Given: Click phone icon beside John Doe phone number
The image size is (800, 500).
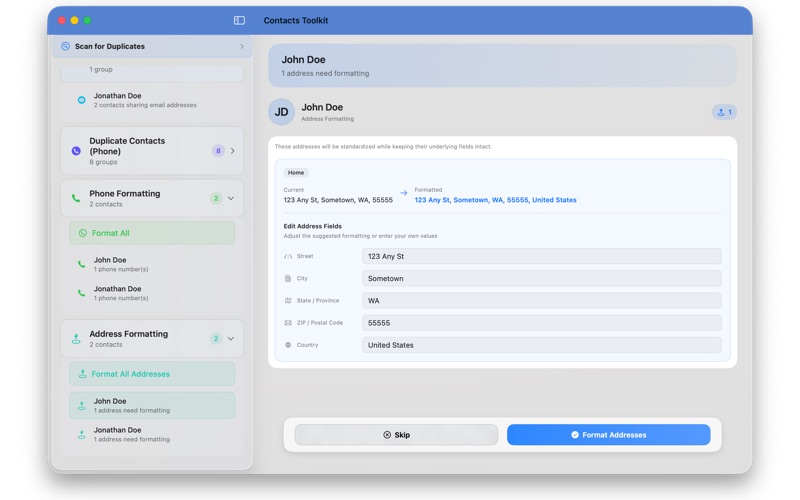Looking at the screenshot, I should (x=82, y=264).
